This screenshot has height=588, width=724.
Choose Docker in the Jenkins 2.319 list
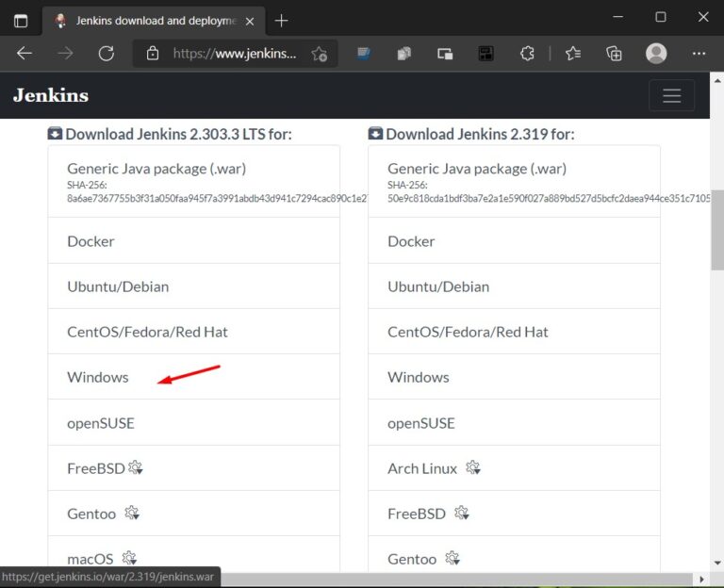[411, 241]
